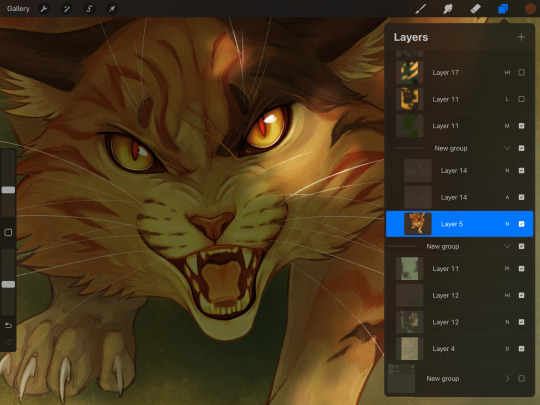This screenshot has height=405, width=540.
Task: Open the active color circle
Action: (x=530, y=9)
